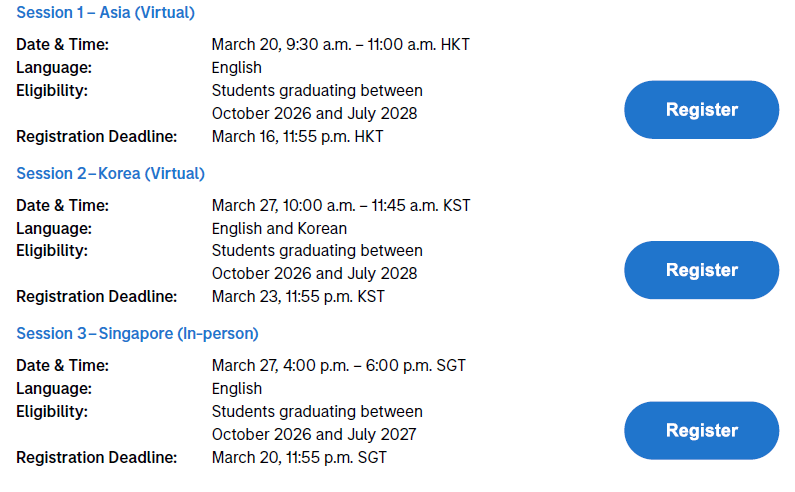Click the Session 2 'Eligibility:' label
The height and width of the screenshot is (492, 795).
(52, 251)
